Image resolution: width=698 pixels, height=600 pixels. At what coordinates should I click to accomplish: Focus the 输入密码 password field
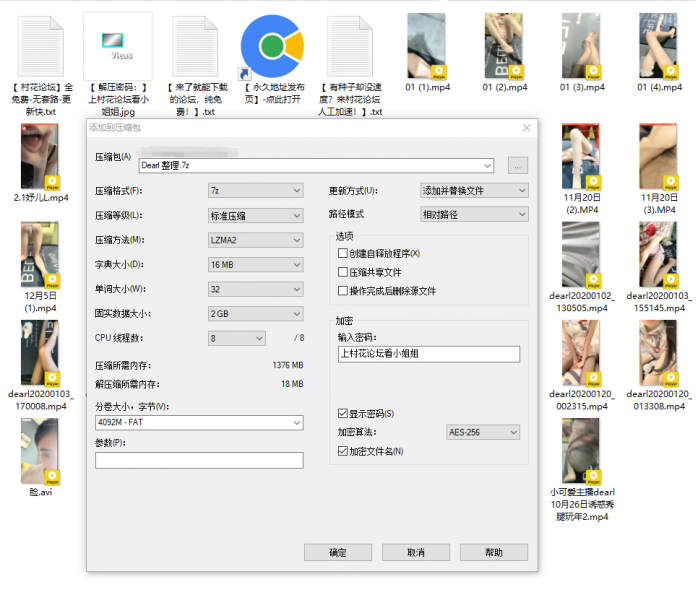coord(429,354)
